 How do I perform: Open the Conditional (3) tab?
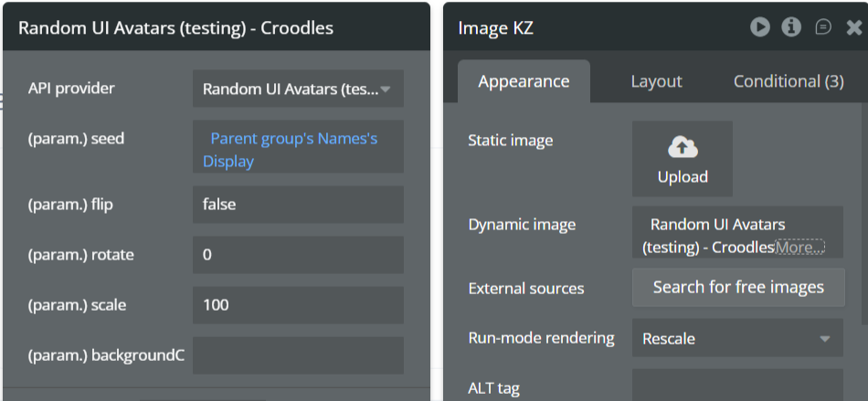pos(788,81)
